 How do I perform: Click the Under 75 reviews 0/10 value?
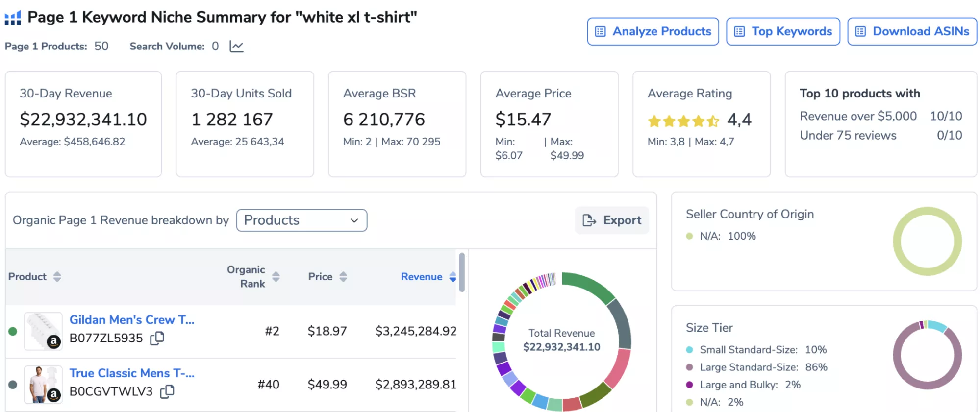point(950,135)
